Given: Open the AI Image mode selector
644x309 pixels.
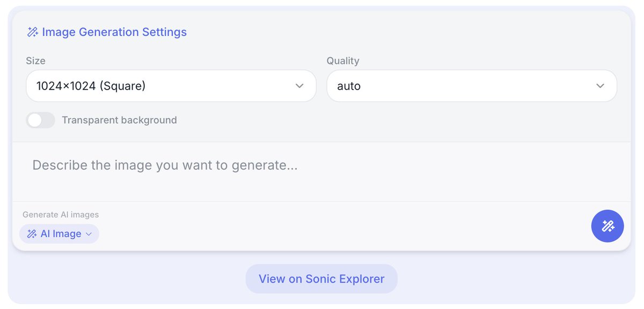Looking at the screenshot, I should (60, 234).
